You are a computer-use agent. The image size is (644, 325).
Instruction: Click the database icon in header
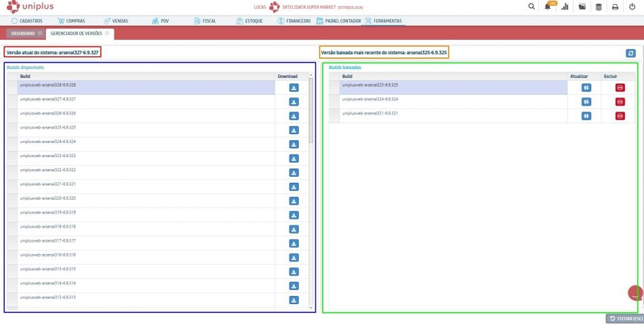(598, 7)
